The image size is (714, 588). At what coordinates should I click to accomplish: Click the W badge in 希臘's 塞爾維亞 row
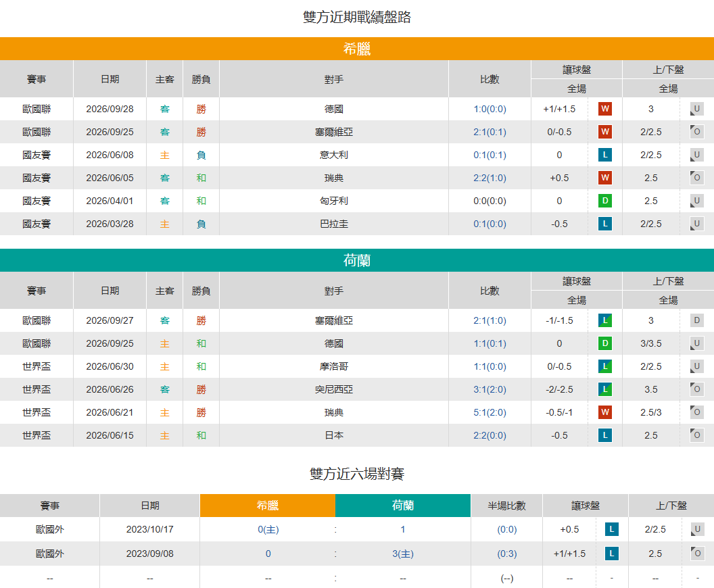[604, 132]
